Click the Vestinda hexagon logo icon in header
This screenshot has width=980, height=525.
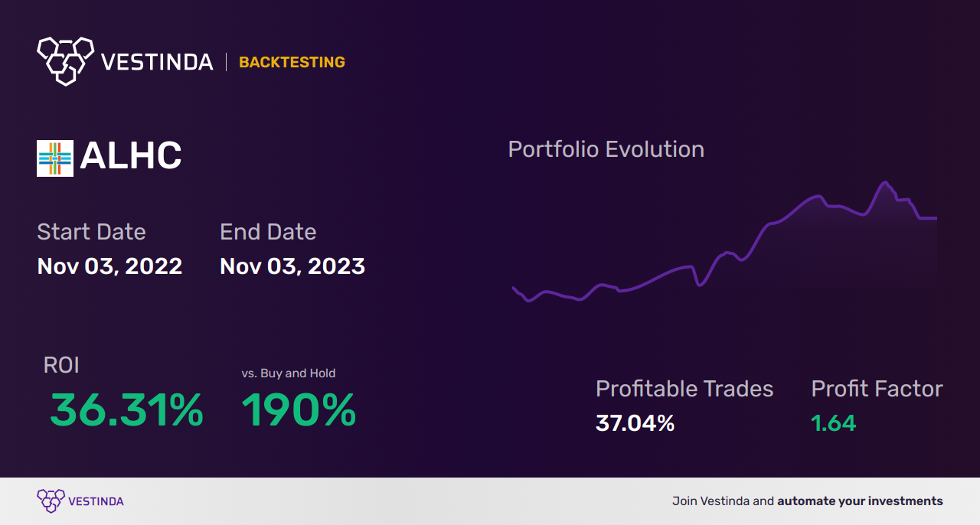point(65,60)
